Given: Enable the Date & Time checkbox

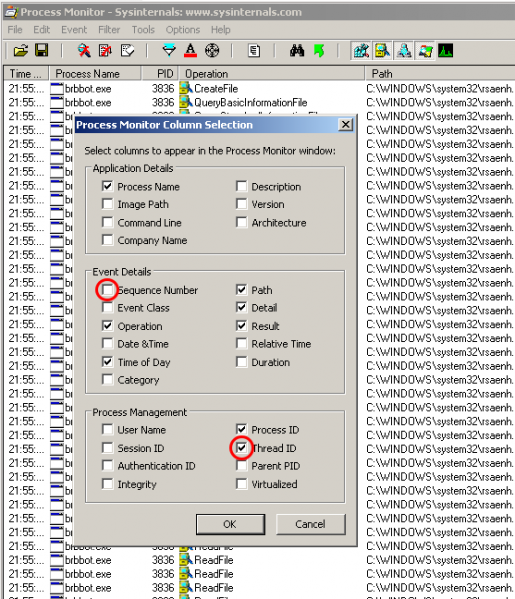Looking at the screenshot, I should pyautogui.click(x=107, y=343).
